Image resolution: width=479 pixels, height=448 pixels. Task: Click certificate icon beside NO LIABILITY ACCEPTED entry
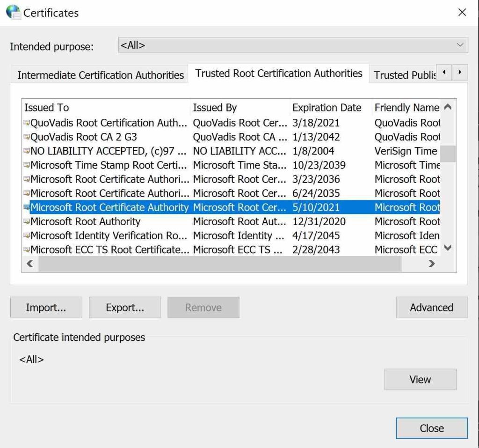[27, 151]
